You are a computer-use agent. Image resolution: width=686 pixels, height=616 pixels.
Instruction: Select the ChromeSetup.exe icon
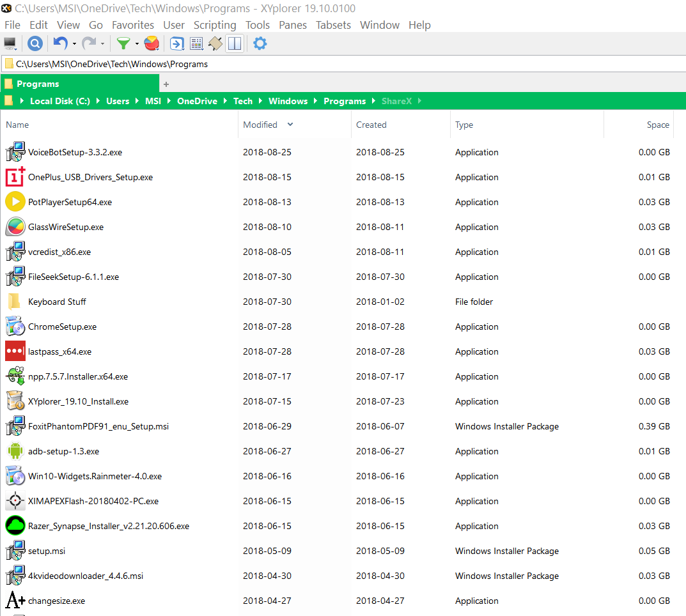click(x=15, y=327)
